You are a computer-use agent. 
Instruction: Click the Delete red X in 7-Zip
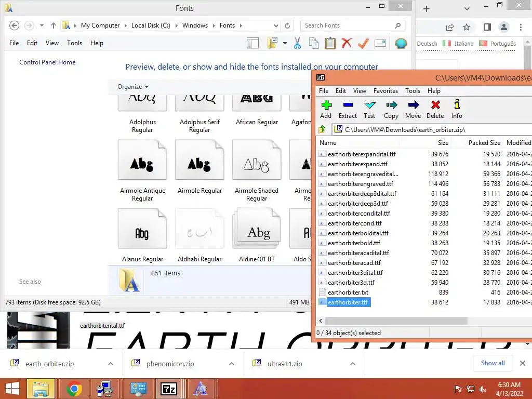[x=435, y=109]
